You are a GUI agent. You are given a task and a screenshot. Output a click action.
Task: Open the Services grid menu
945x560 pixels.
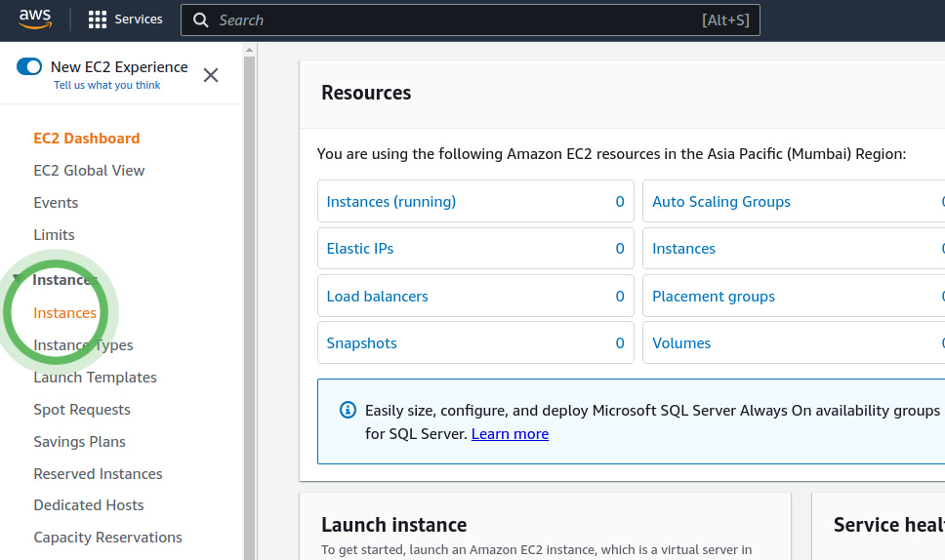pos(98,20)
